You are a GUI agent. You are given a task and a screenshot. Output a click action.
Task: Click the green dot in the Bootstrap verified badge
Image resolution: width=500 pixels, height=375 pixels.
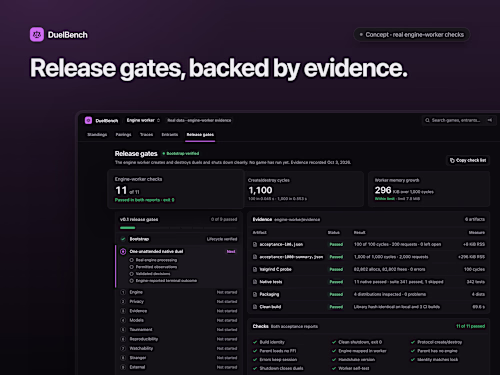[164, 153]
